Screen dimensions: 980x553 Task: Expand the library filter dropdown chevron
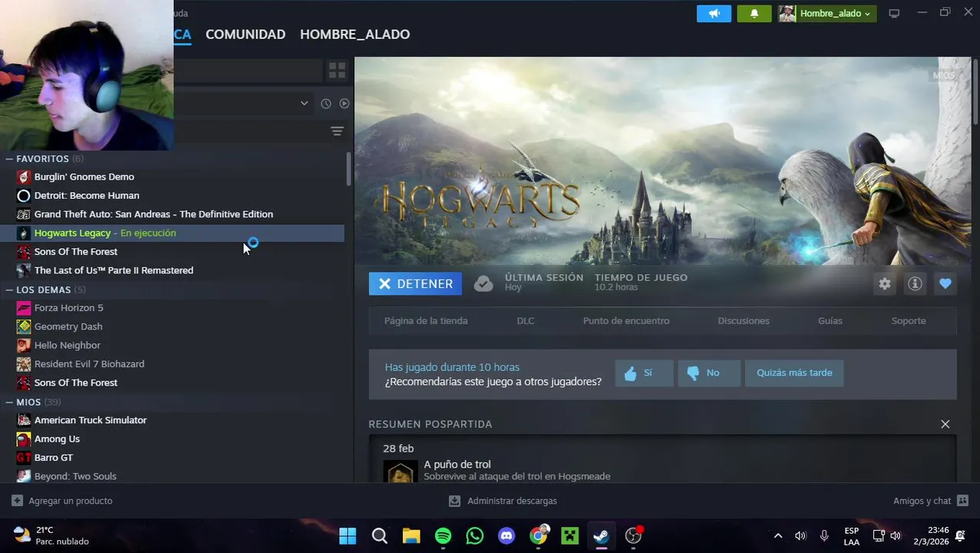(x=304, y=103)
